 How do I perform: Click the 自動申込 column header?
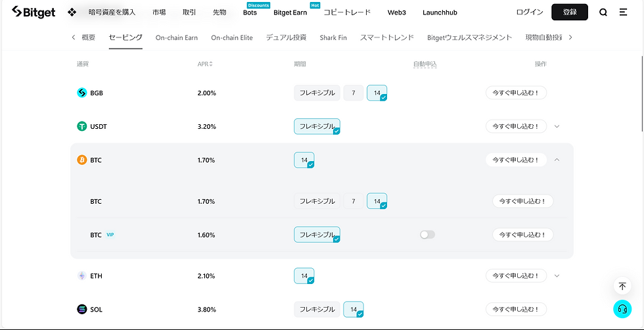[425, 64]
